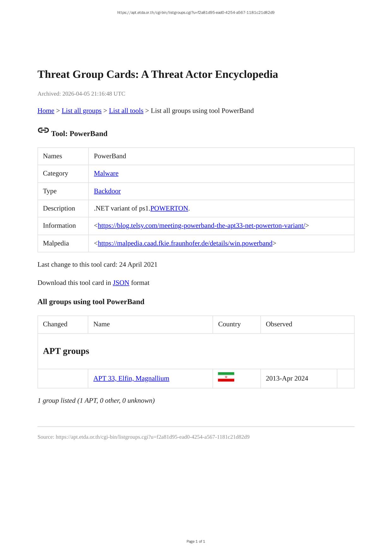Image resolution: width=392 pixels, height=554 pixels.
Task: Open the Malpedia fraunhofer details link
Action: pos(185,243)
